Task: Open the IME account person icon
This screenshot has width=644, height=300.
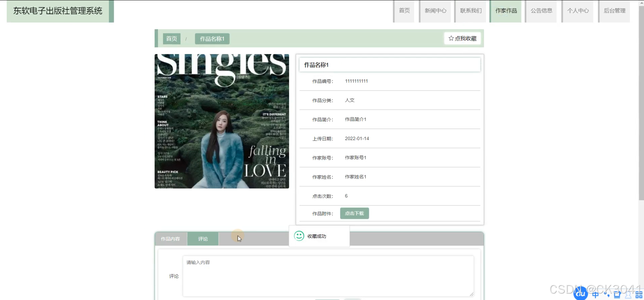Action: (x=628, y=295)
